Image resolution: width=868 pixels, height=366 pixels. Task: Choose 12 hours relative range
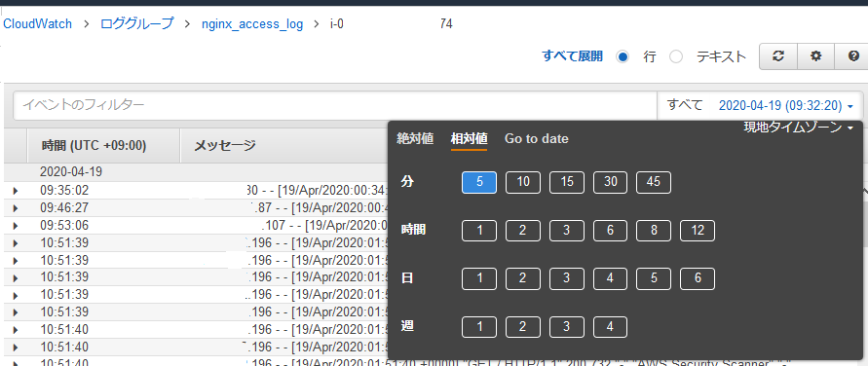click(698, 231)
